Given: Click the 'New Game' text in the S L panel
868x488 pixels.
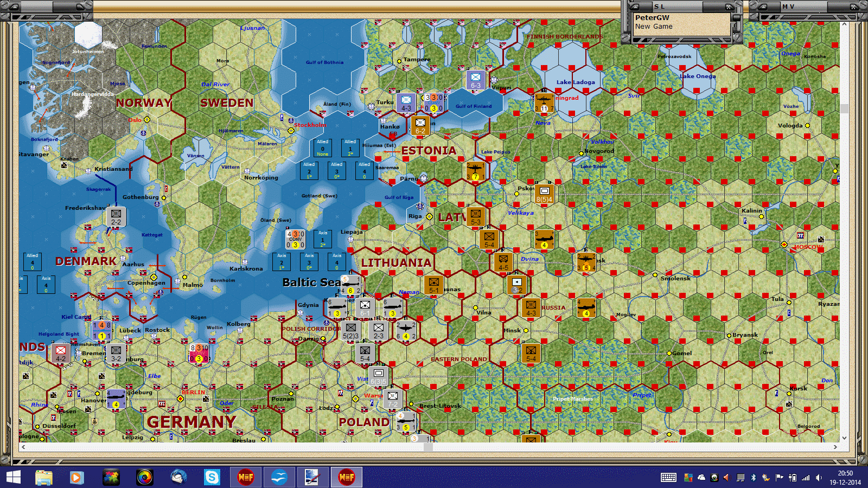Looking at the screenshot, I should (654, 27).
